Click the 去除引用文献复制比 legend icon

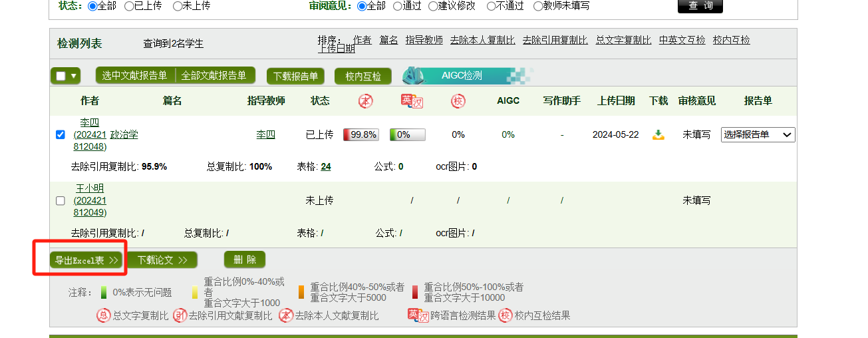click(180, 315)
